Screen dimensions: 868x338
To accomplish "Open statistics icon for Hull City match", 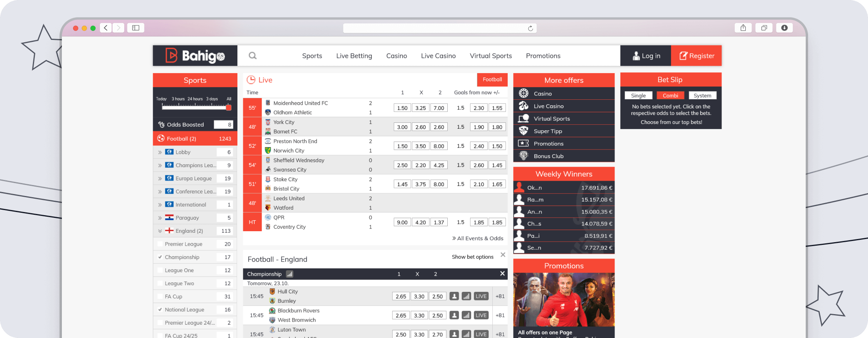I will (466, 296).
